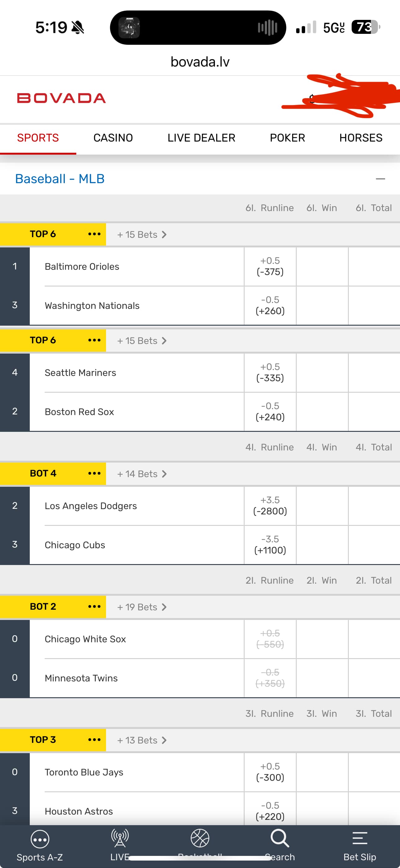Expand +13 Bets for Blue Jays-Astros
400x868 pixels.
[x=142, y=740]
